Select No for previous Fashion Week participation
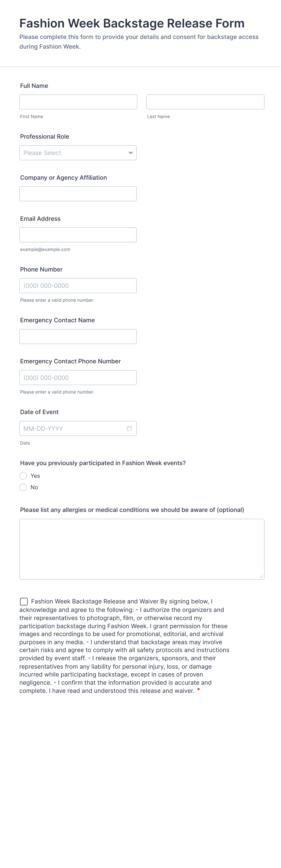This screenshot has height=868, width=281. (23, 487)
